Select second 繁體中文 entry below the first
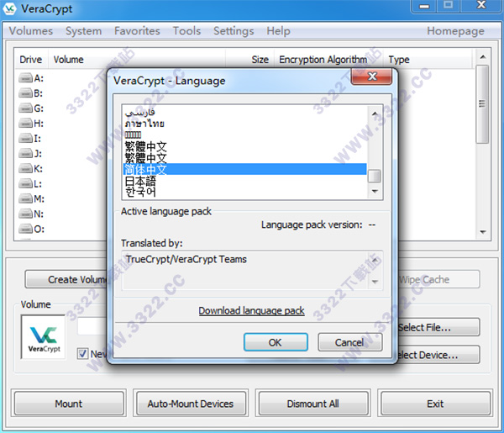 pos(244,158)
